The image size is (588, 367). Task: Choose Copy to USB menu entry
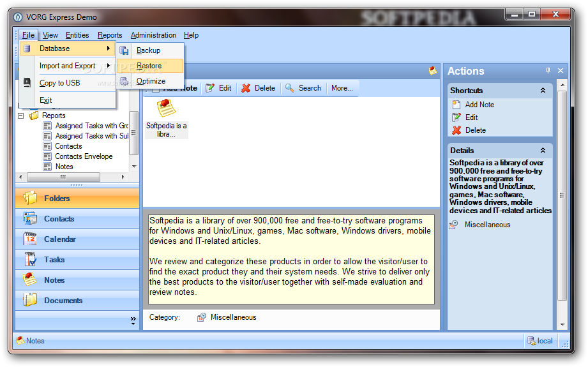[x=67, y=83]
